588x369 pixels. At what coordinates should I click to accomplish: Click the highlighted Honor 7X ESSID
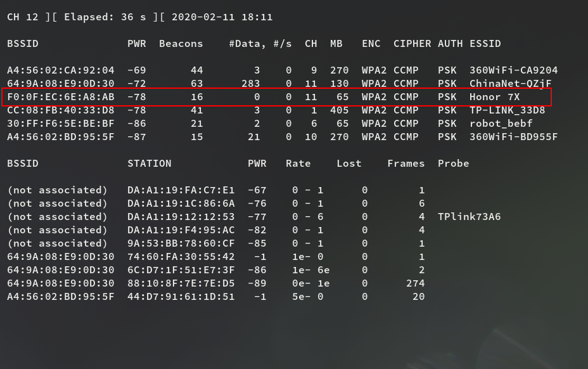tap(494, 97)
